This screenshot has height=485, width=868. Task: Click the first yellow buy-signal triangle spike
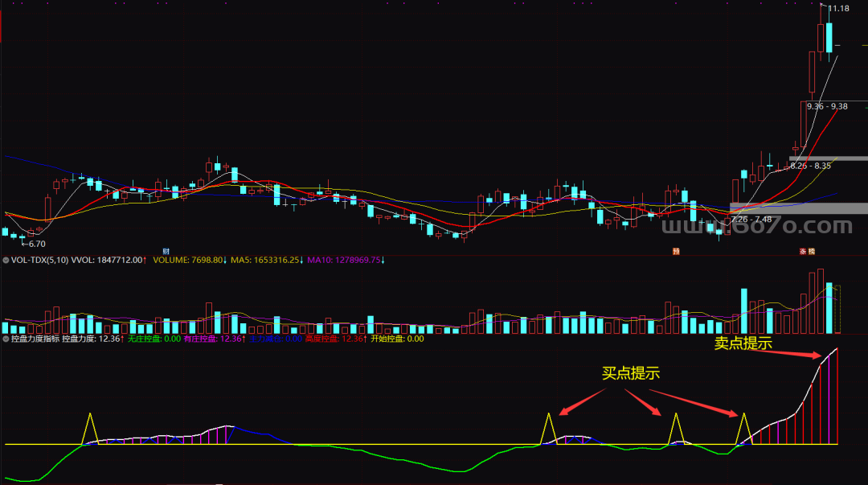90,427
